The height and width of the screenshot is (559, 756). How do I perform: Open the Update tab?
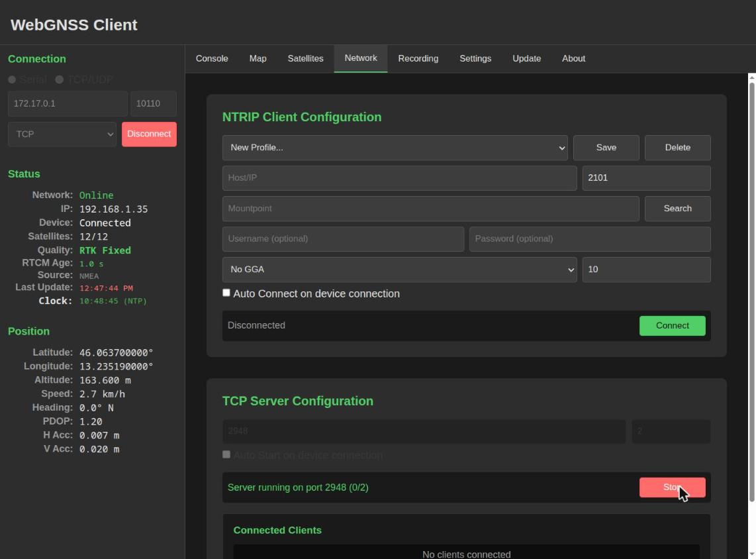tap(526, 58)
